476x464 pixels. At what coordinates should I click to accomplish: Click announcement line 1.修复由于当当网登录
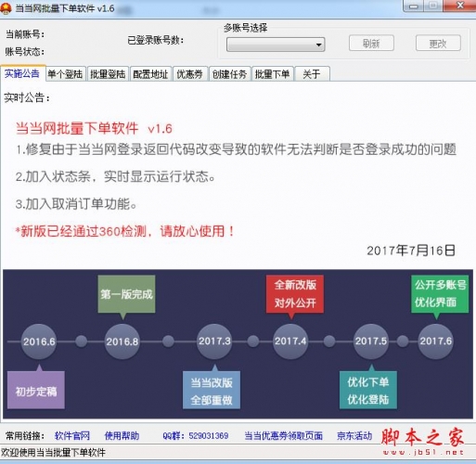(236, 149)
